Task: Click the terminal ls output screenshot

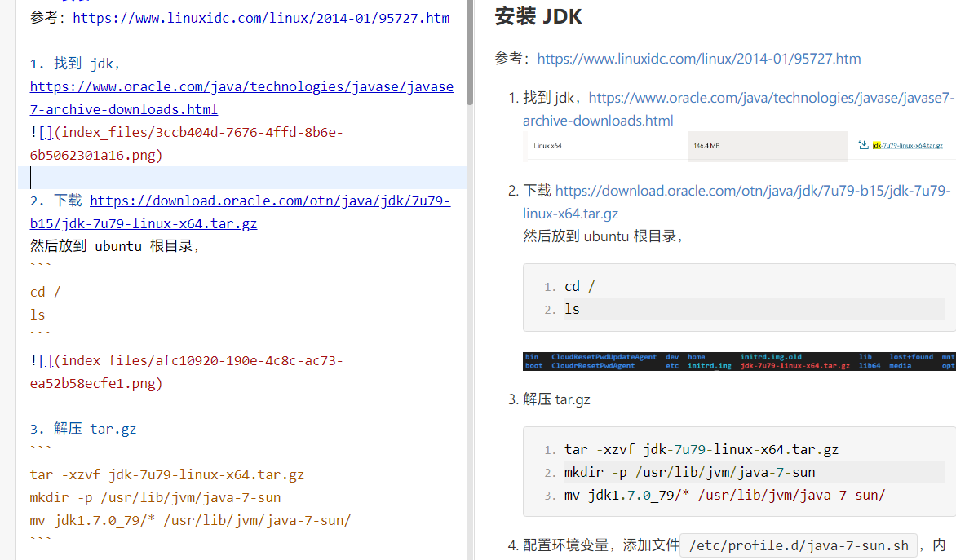Action: point(739,361)
